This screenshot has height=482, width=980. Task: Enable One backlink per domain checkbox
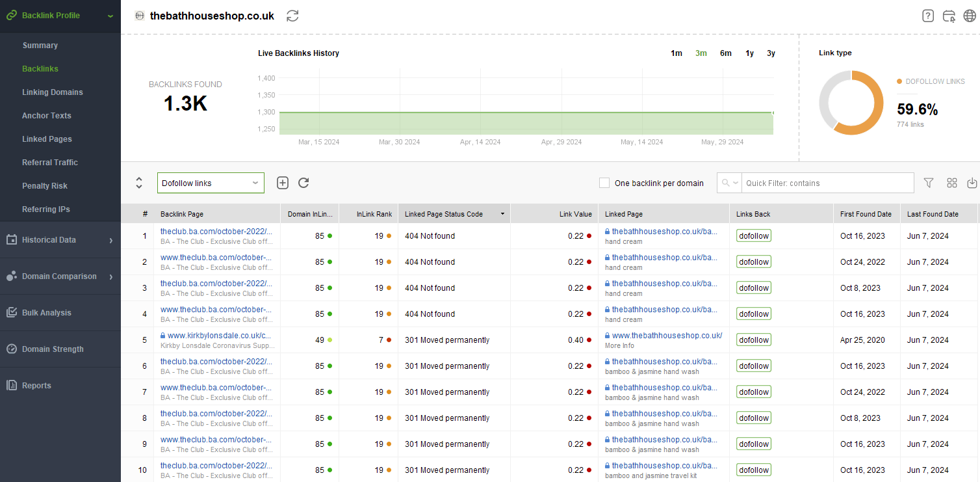[x=604, y=183]
